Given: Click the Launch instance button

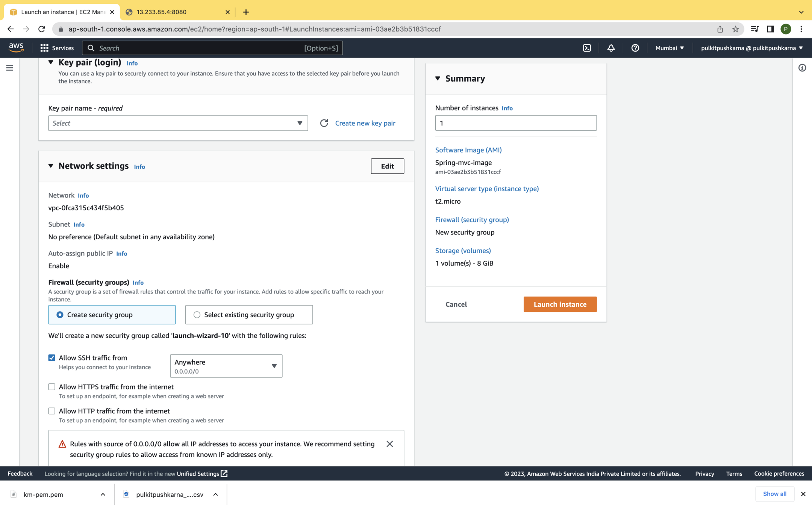Looking at the screenshot, I should (560, 304).
